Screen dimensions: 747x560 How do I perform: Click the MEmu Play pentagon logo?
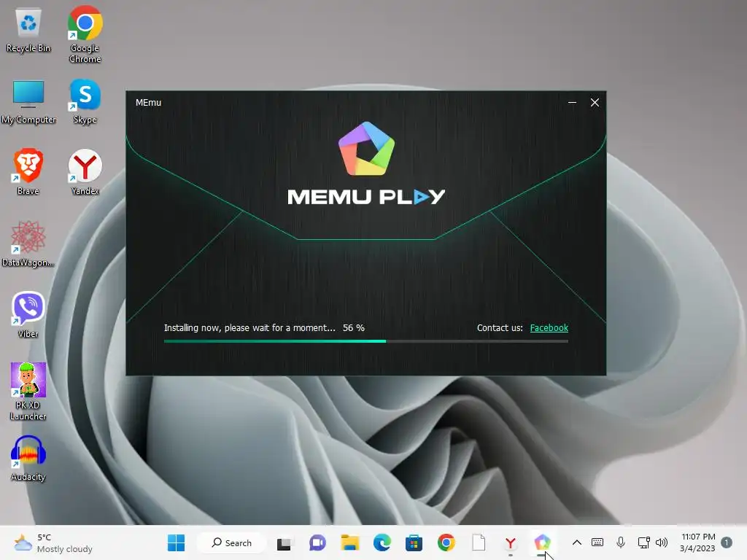tap(366, 149)
